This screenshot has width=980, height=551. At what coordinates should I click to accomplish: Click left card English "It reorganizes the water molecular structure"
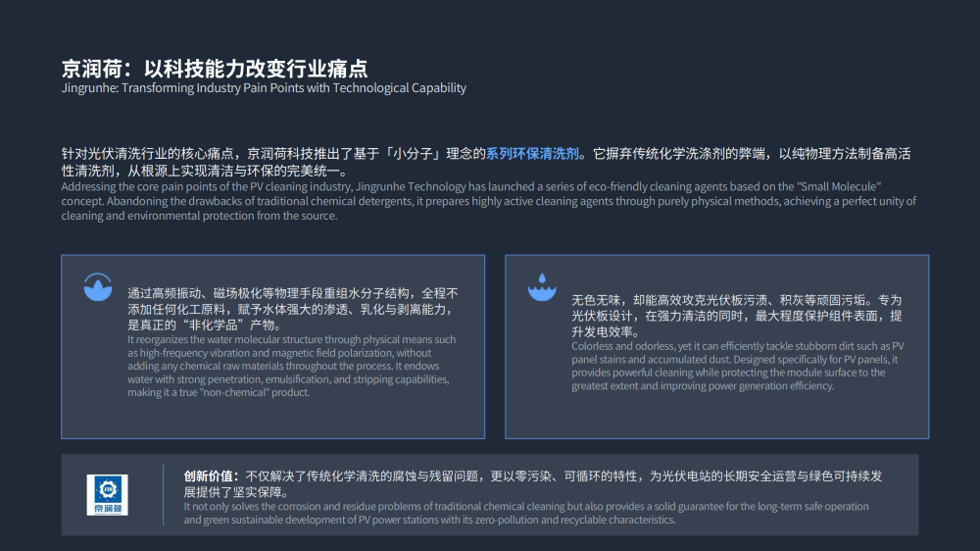point(292,366)
